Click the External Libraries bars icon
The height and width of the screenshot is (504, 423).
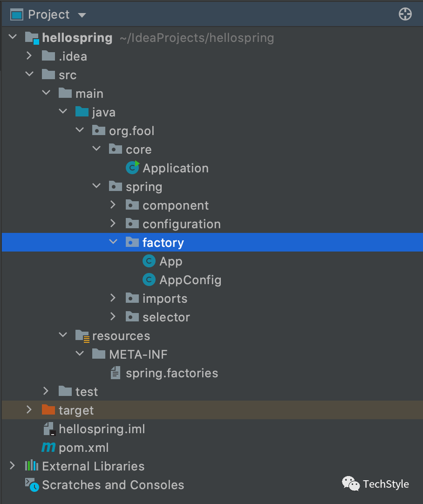[x=31, y=466]
